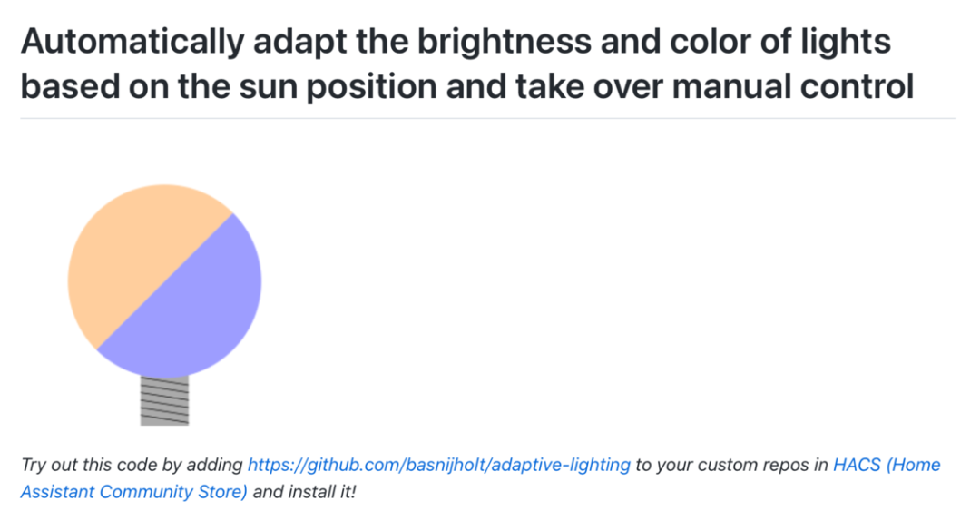Click the words "by adding" before the GitHub link

click(x=211, y=466)
